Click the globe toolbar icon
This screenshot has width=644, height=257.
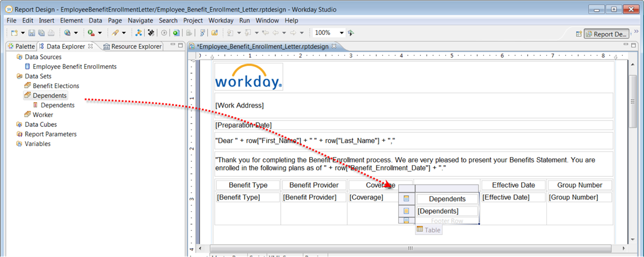tap(67, 33)
